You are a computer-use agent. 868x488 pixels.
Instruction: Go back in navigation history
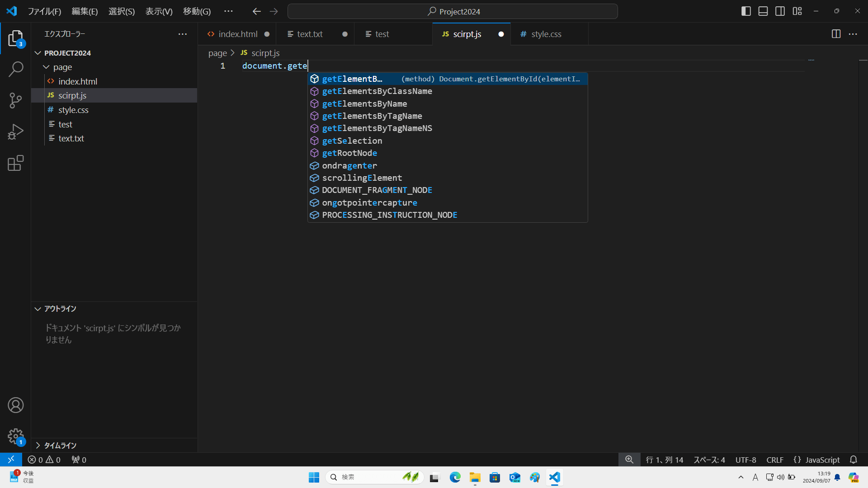coord(257,11)
